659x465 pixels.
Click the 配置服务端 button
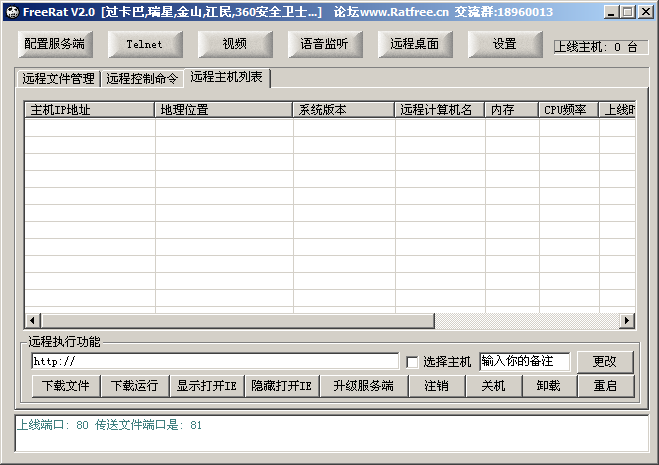[55, 44]
